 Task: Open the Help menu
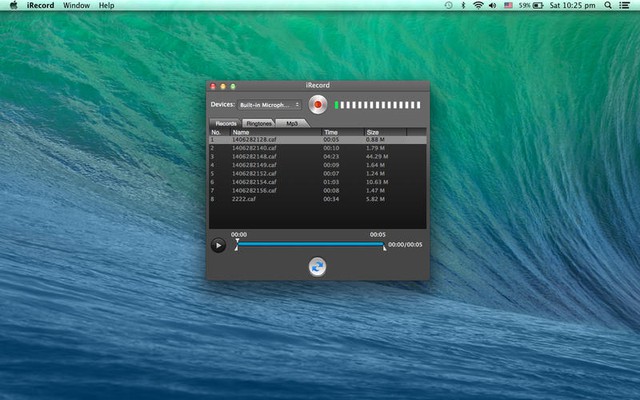(x=106, y=6)
